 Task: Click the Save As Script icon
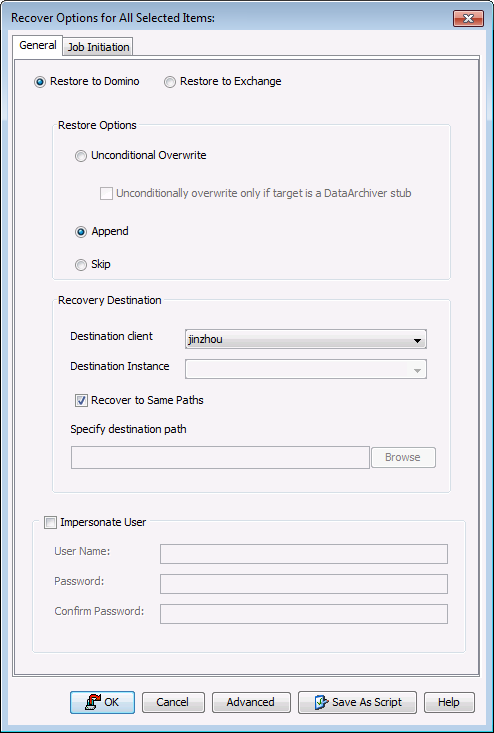[321, 702]
